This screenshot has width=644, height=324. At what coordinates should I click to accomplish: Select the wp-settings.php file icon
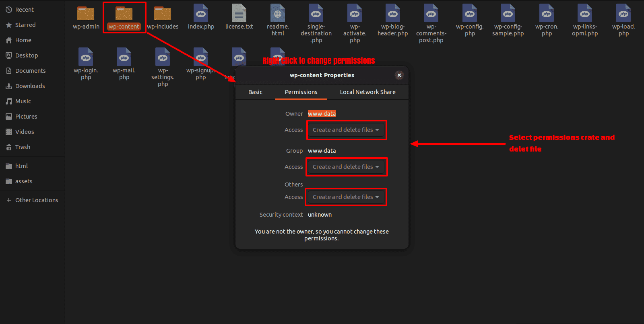click(x=163, y=57)
